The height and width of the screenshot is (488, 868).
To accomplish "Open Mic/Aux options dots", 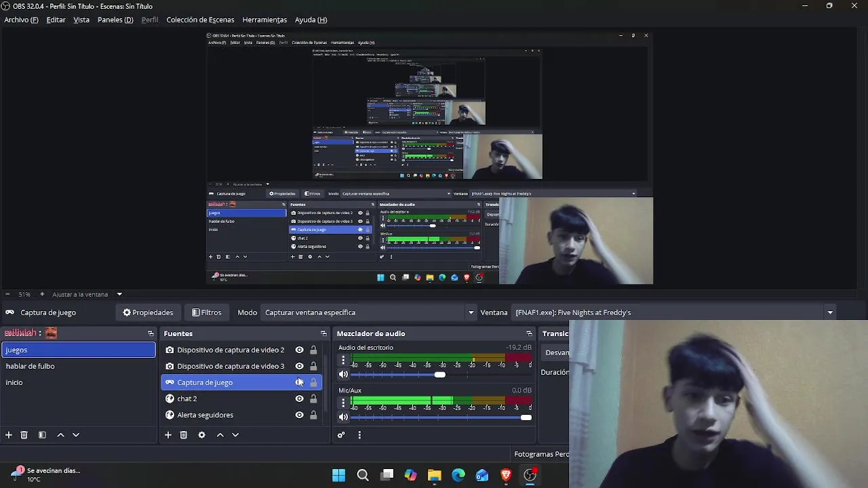I will (343, 403).
